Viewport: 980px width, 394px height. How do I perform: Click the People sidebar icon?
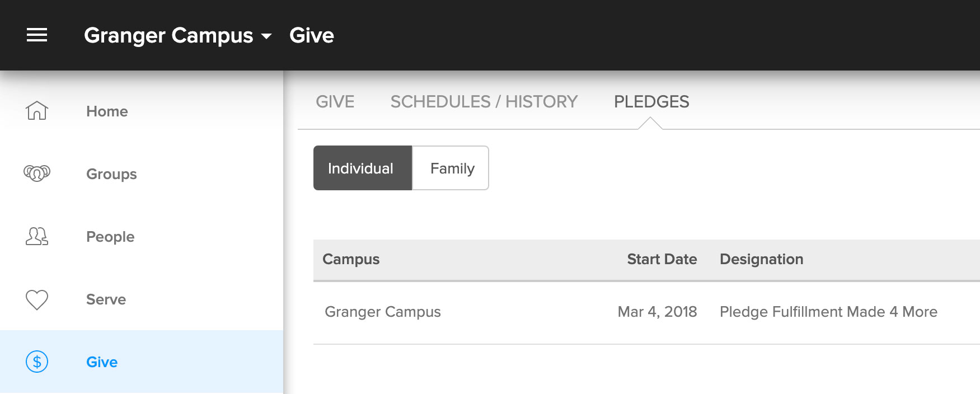pos(37,236)
